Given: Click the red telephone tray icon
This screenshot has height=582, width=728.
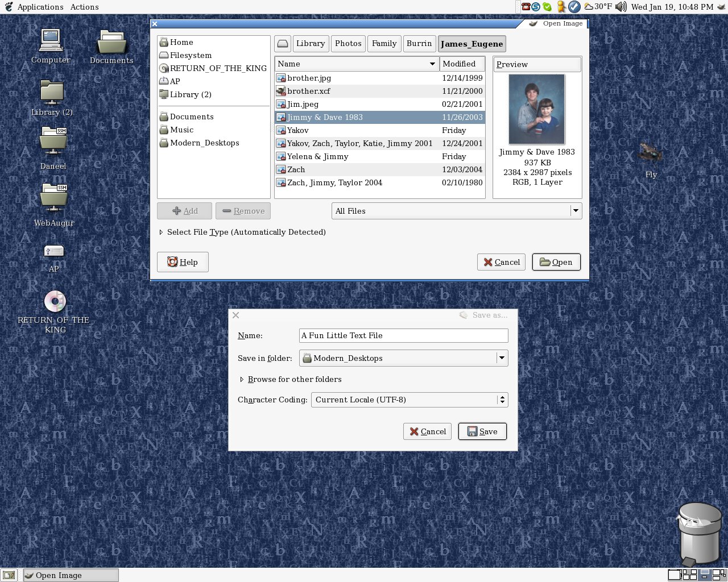Looking at the screenshot, I should point(526,7).
